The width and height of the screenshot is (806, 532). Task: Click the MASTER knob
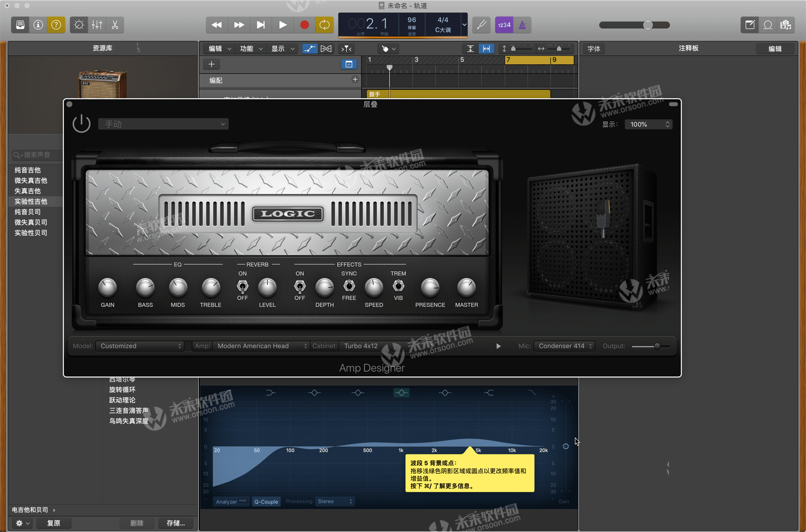466,287
